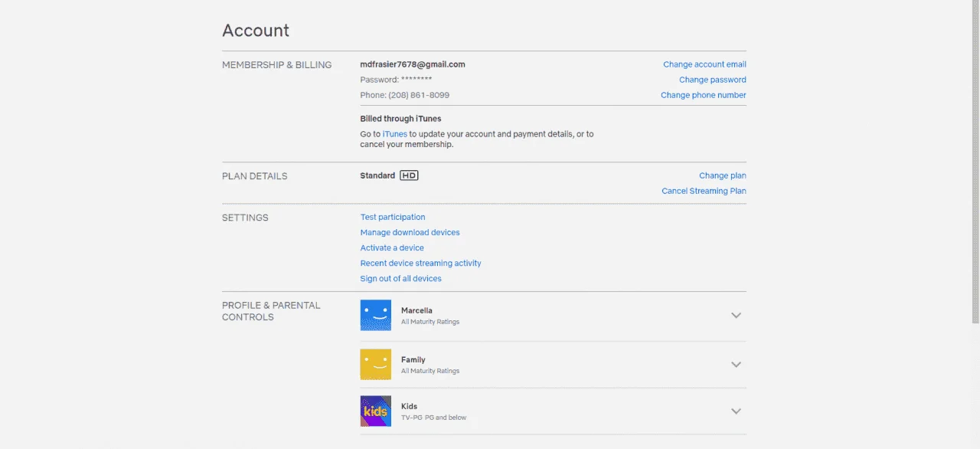
Task: Click the Phone: (208) 861-8099 text
Action: click(x=405, y=95)
